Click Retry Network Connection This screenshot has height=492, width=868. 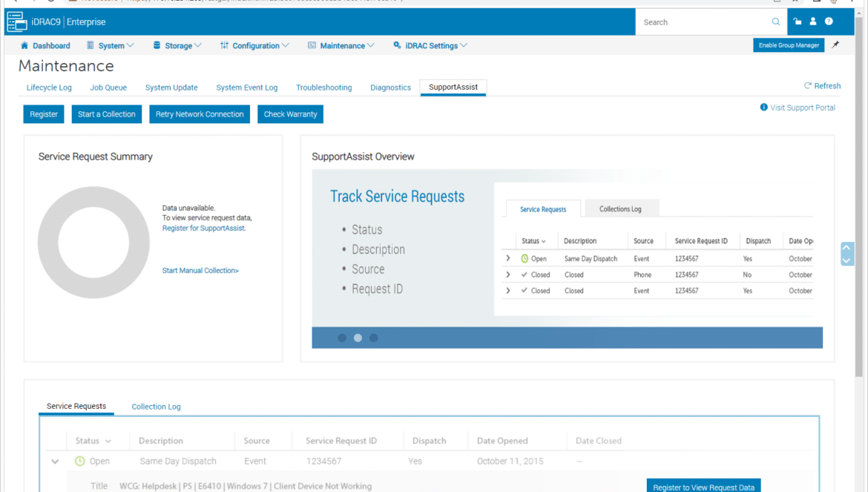(x=200, y=114)
